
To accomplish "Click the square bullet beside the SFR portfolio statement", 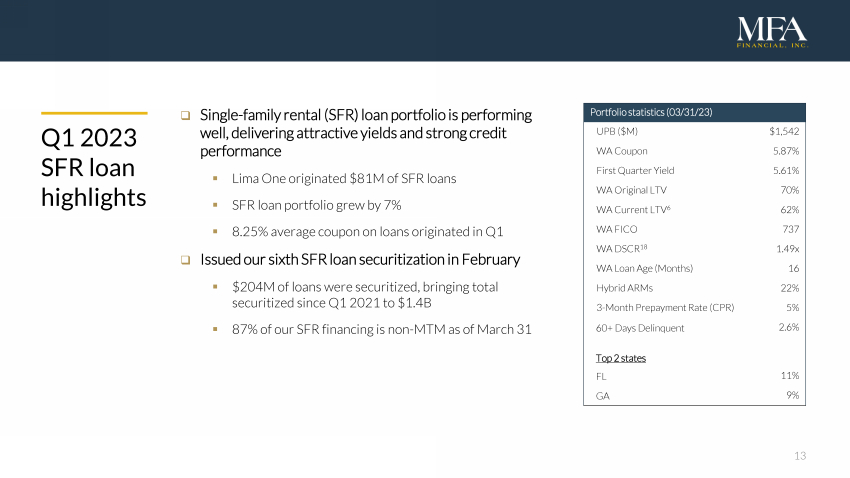I will coord(186,116).
